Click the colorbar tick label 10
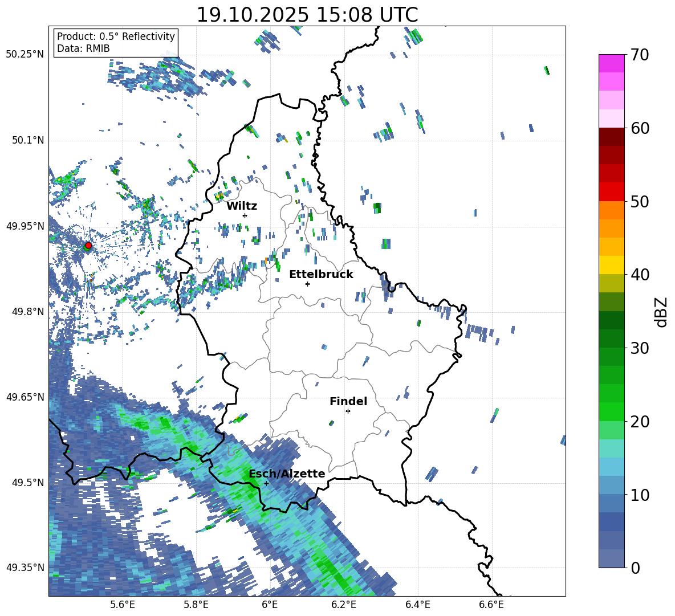 (x=639, y=495)
